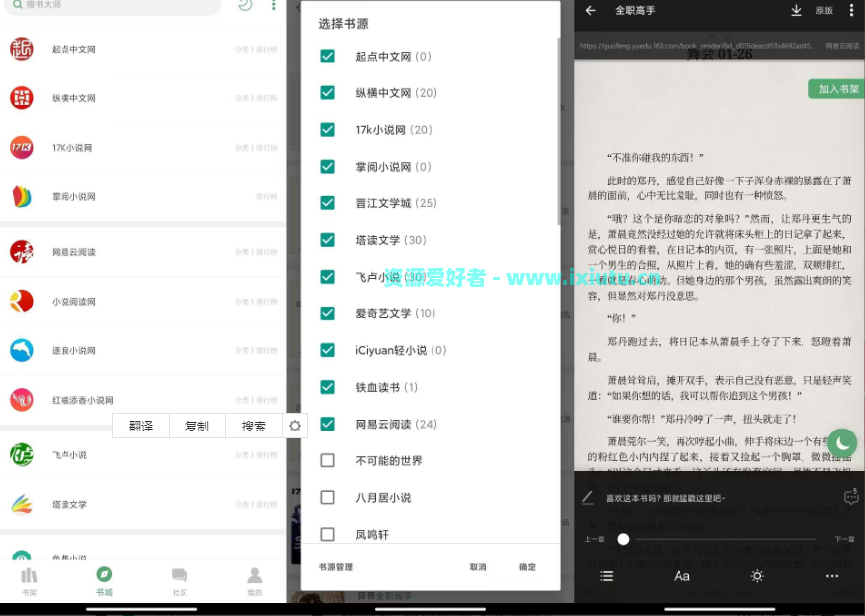Go to previous chapter with 上一章
The image size is (865, 616).
click(x=595, y=539)
